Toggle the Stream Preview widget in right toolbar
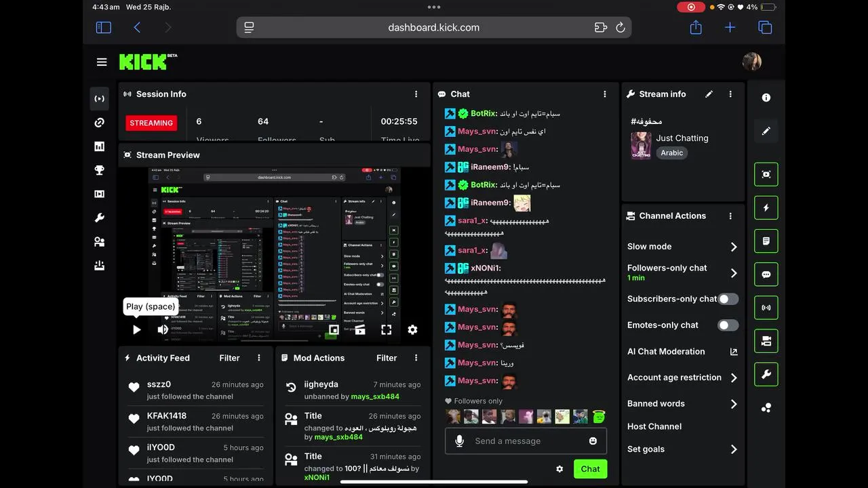The image size is (868, 488). [766, 174]
